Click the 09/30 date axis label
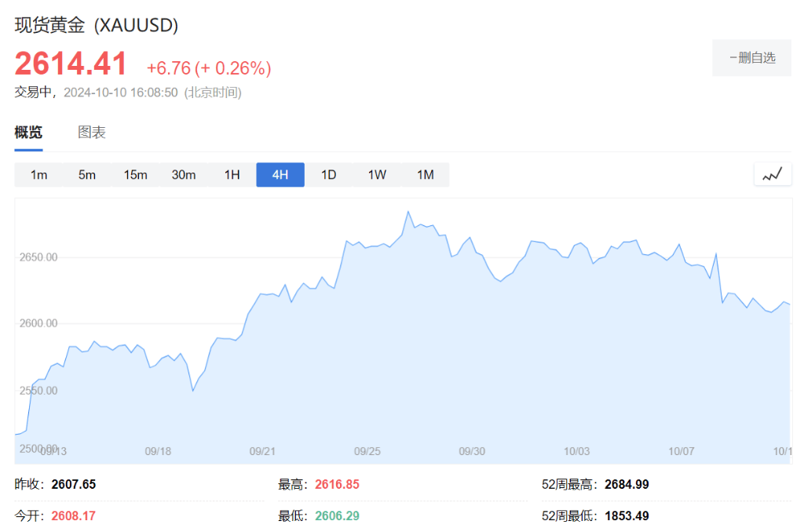This screenshot has width=804, height=532. tap(472, 451)
